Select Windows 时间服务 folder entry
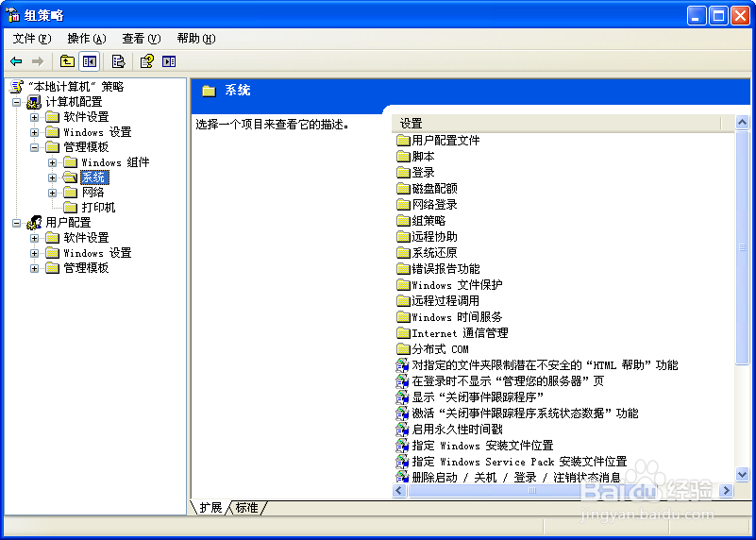 pyautogui.click(x=457, y=317)
